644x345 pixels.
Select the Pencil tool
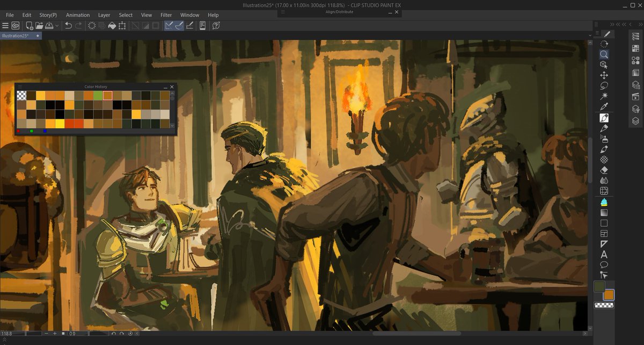pyautogui.click(x=604, y=128)
